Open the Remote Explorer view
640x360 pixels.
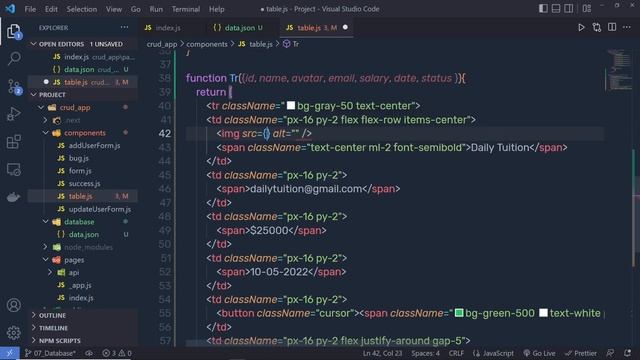[13, 169]
